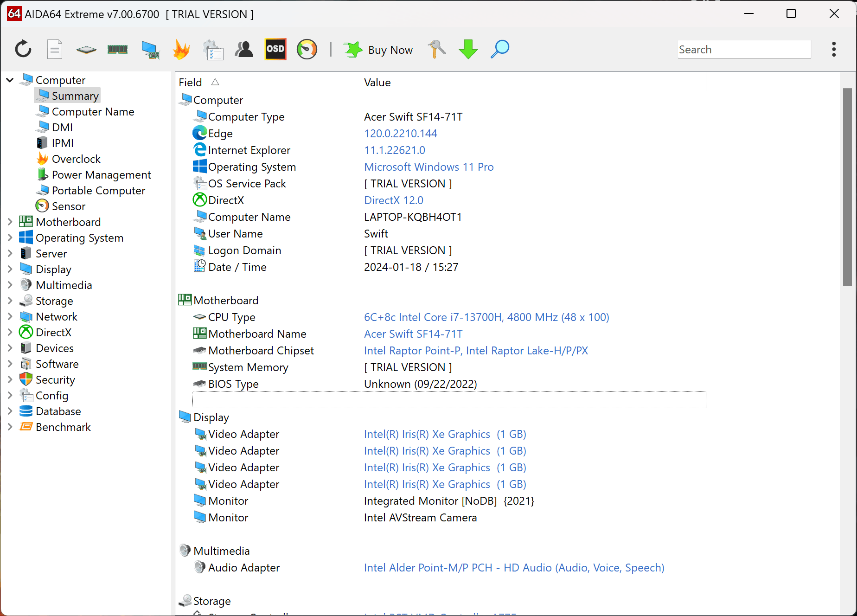
Task: Open Intel Alder Point-M/P HD Audio link
Action: [514, 568]
